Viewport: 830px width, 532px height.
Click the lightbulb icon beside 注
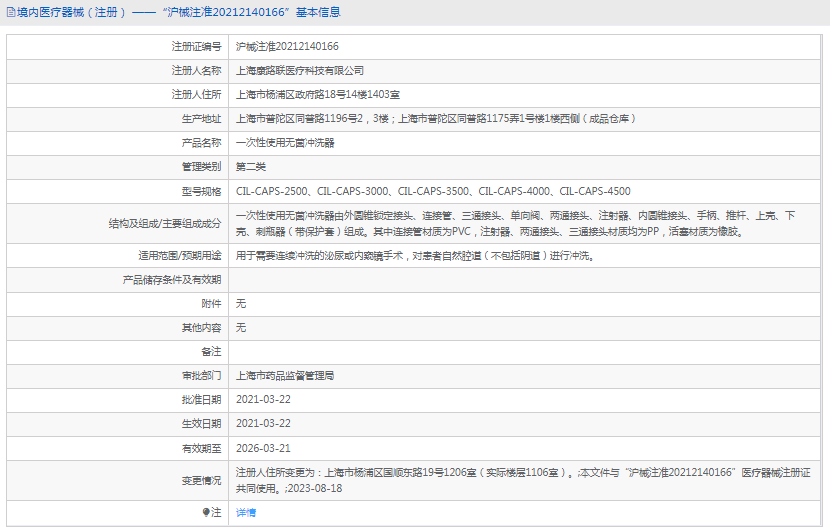(206, 512)
